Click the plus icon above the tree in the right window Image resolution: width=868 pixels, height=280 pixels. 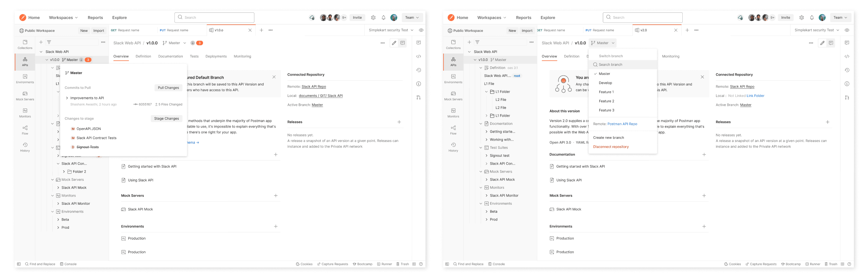click(469, 42)
